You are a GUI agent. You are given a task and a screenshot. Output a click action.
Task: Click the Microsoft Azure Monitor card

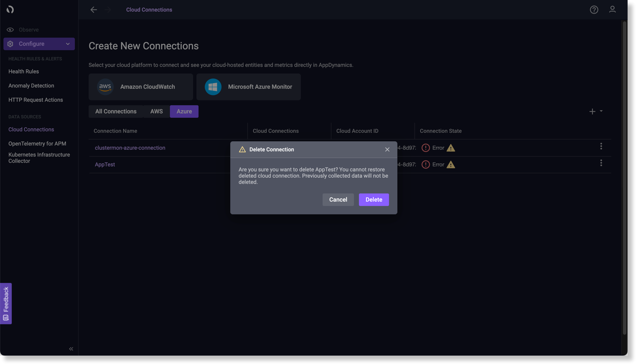(249, 87)
